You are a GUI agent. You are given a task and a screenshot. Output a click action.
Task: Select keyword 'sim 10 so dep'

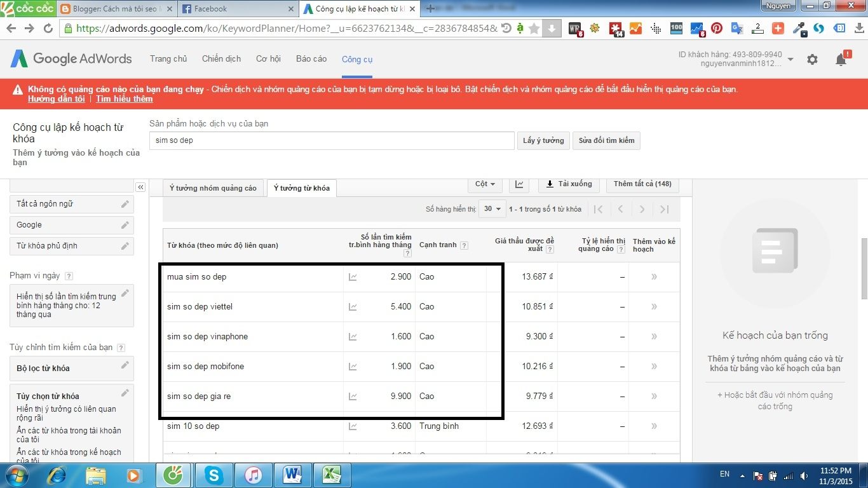193,426
